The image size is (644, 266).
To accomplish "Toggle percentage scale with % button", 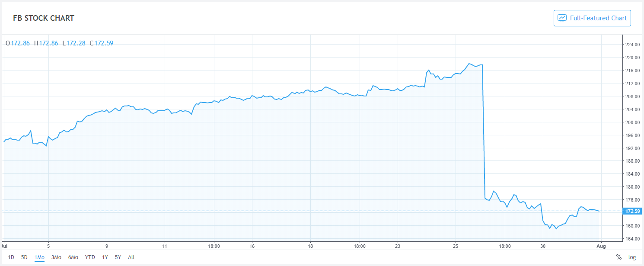I will (619, 257).
